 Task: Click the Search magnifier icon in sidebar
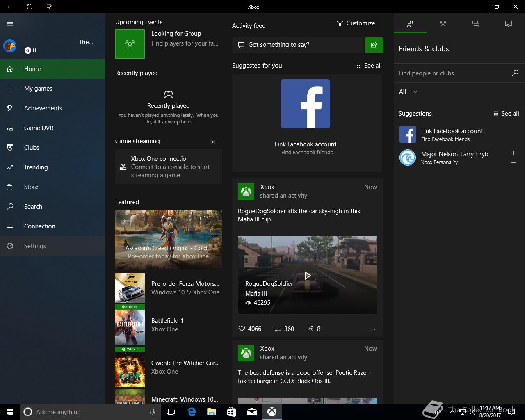10,207
